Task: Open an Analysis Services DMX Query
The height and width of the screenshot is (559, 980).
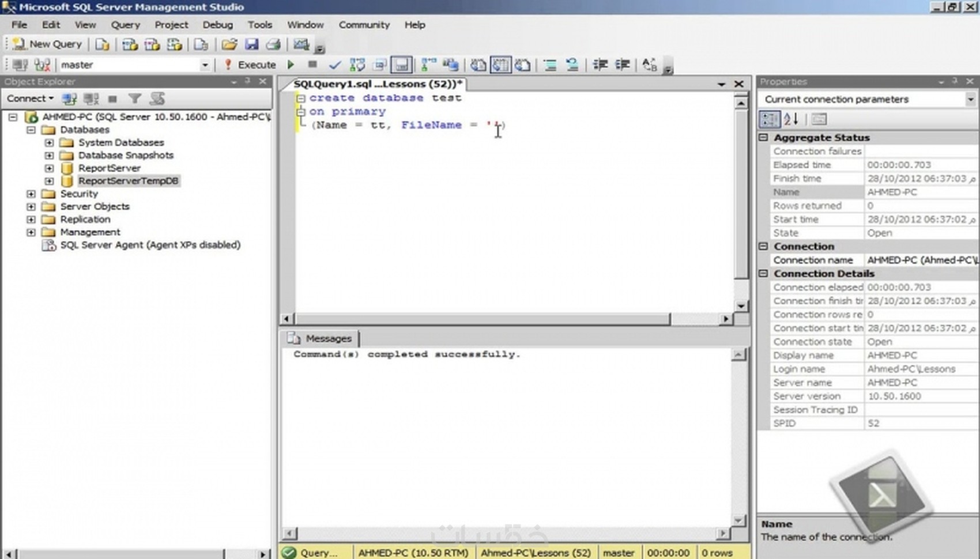Action: (152, 44)
